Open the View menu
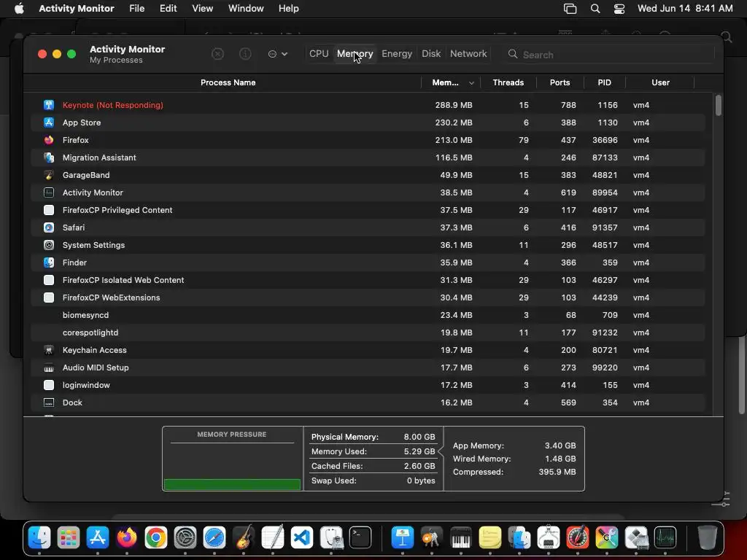The height and width of the screenshot is (560, 747). (x=203, y=9)
